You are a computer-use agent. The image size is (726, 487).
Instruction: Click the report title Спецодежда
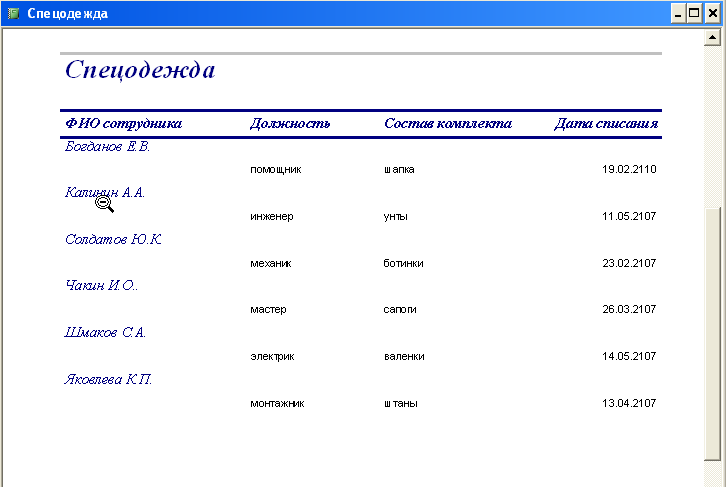pos(140,70)
